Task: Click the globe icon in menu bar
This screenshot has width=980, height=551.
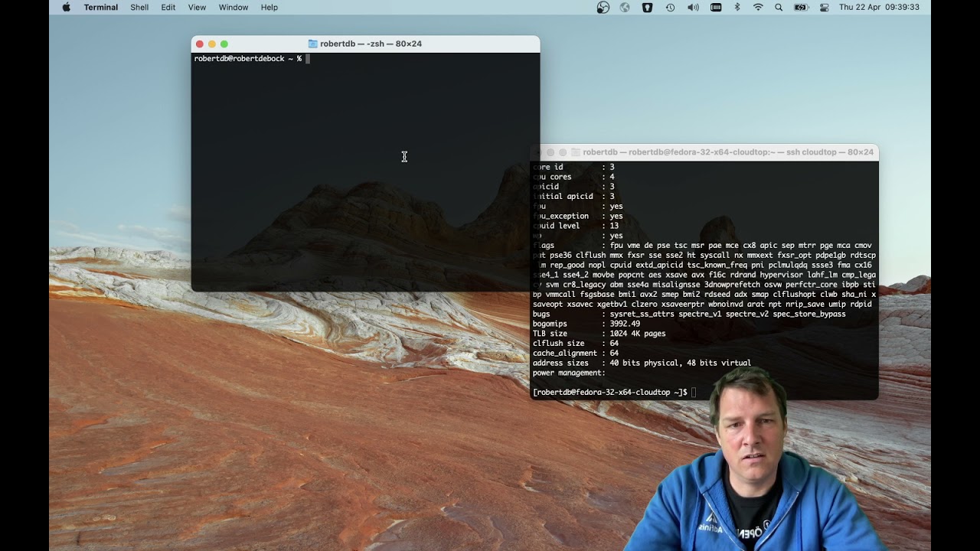Action: tap(625, 7)
